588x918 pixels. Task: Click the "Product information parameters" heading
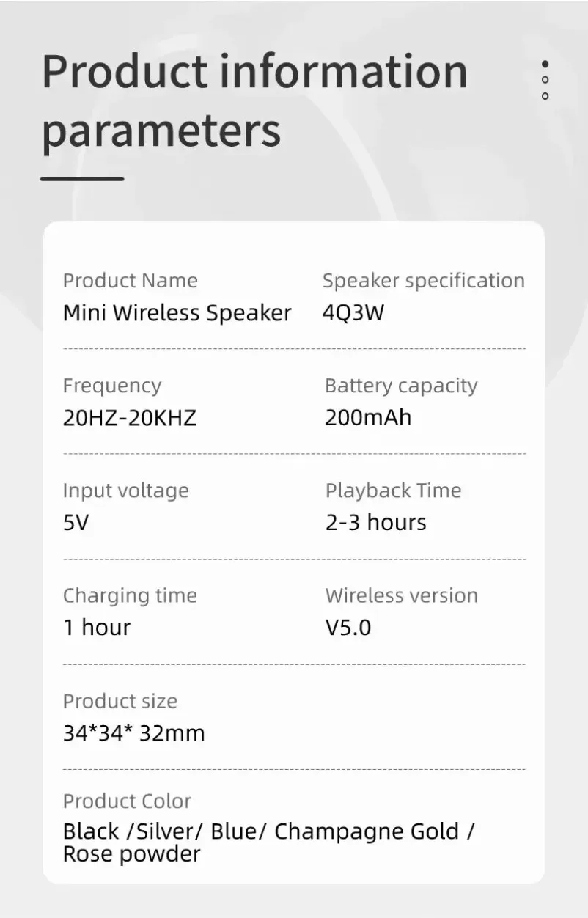coord(254,100)
